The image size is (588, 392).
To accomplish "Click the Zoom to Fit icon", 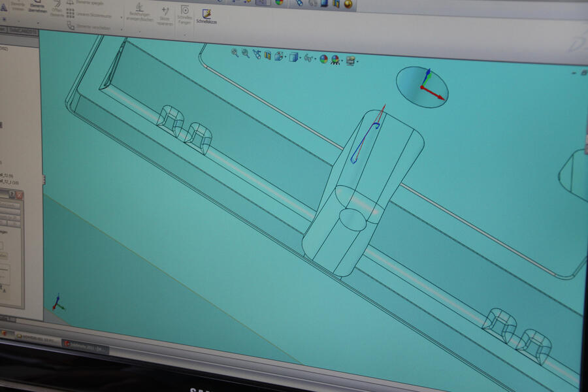I will [x=235, y=53].
